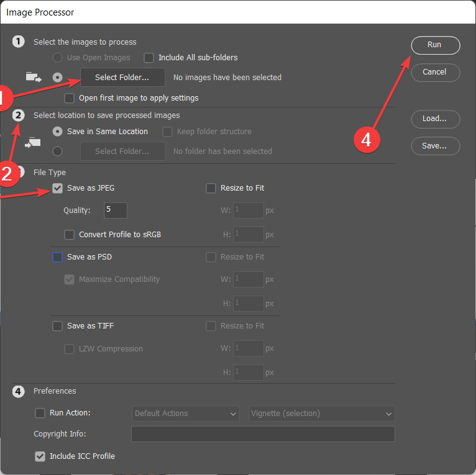Choose the source Select Folder radio button
This screenshot has width=476, height=475.
pyautogui.click(x=58, y=78)
